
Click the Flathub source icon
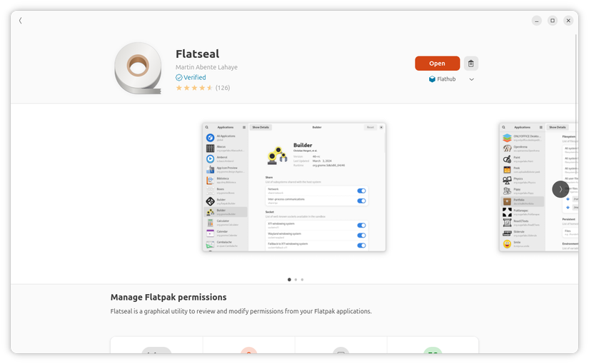click(432, 79)
